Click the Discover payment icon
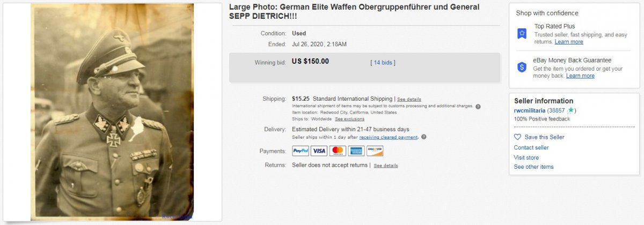The height and width of the screenshot is (225, 644). click(375, 151)
